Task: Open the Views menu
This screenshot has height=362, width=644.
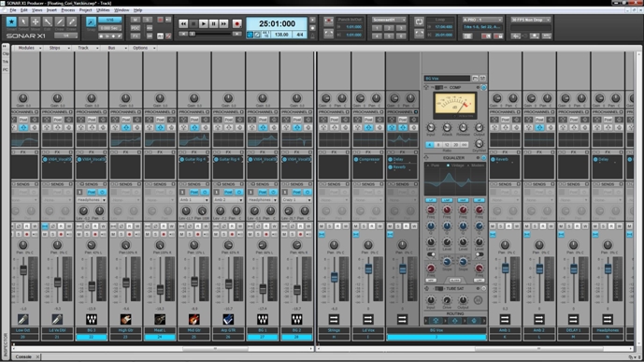Action: point(36,10)
